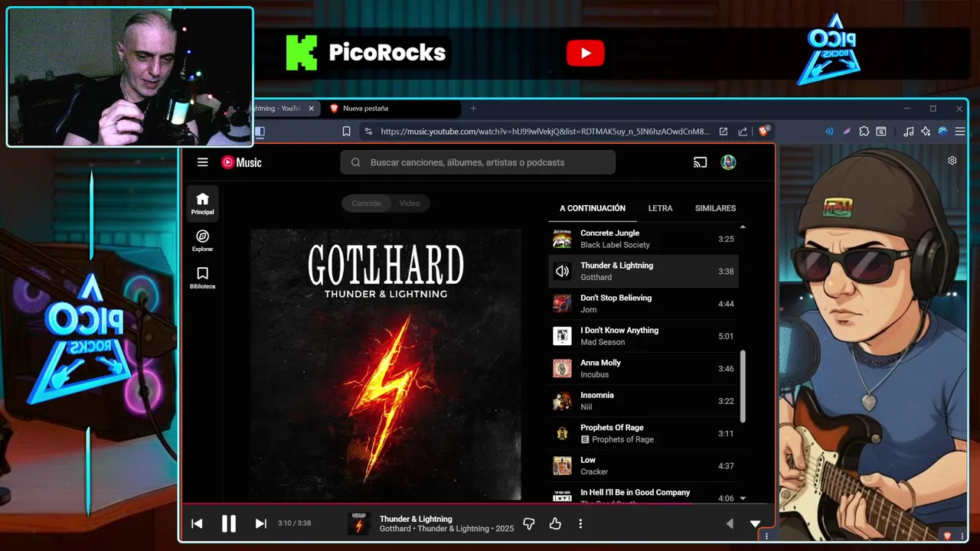
Task: Close the YouTube Music browser tab
Action: (x=311, y=109)
